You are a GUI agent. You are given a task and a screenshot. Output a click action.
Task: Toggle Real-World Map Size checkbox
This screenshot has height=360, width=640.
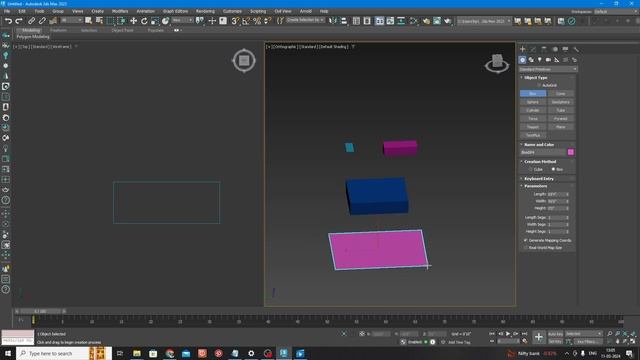[526, 247]
